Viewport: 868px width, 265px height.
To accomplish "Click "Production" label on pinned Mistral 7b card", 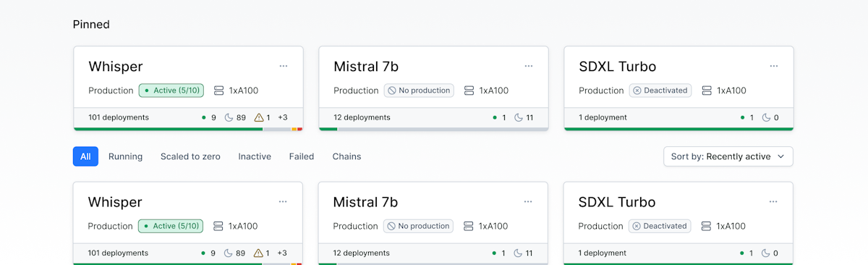I will tap(356, 91).
